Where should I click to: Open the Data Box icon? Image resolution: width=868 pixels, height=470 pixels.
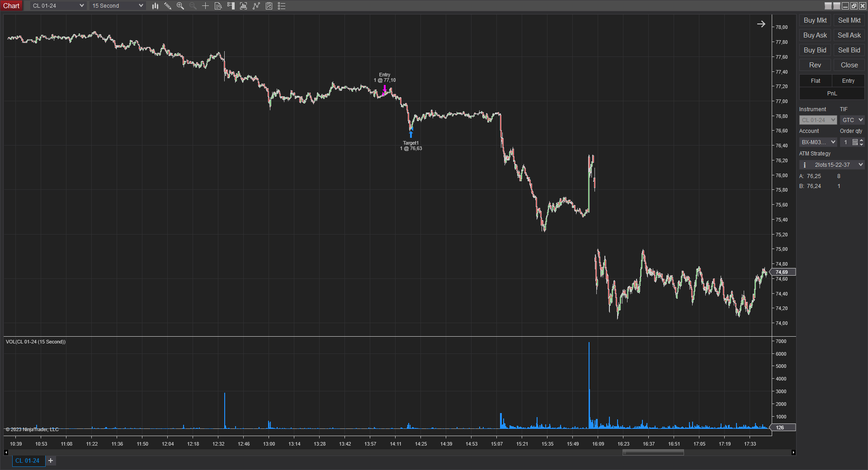pos(218,6)
